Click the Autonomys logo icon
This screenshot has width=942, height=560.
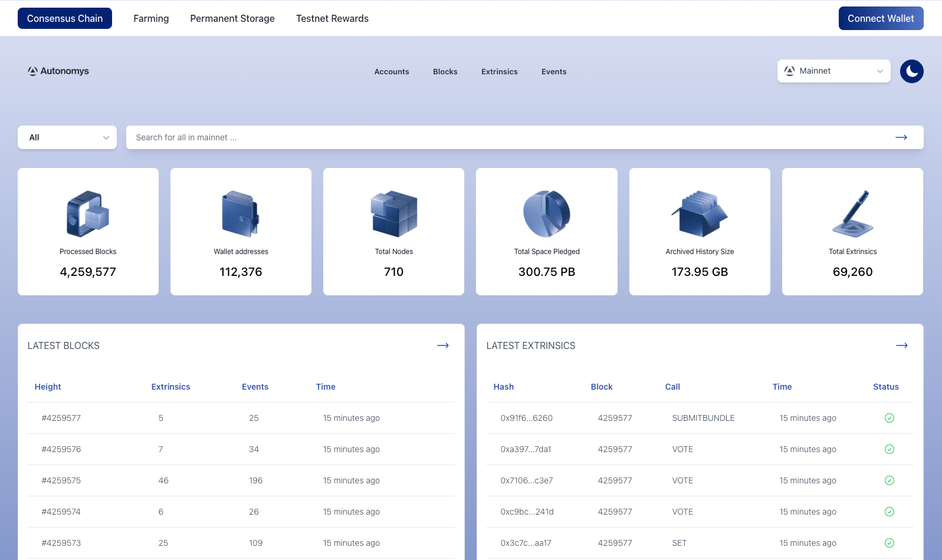tap(33, 71)
